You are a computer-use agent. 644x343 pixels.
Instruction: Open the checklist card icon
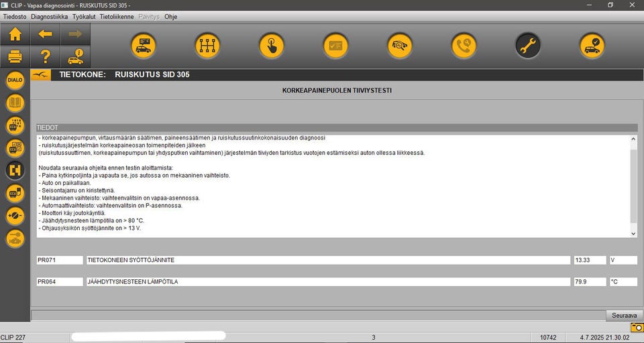click(335, 46)
